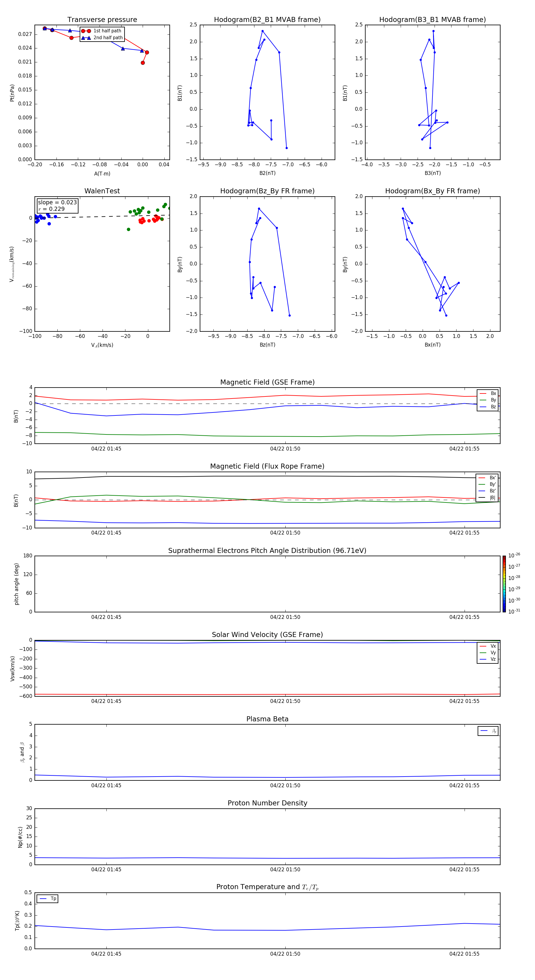Click the pitch angle distribution colorbar
The width and height of the screenshot is (535, 980).
[x=504, y=584]
